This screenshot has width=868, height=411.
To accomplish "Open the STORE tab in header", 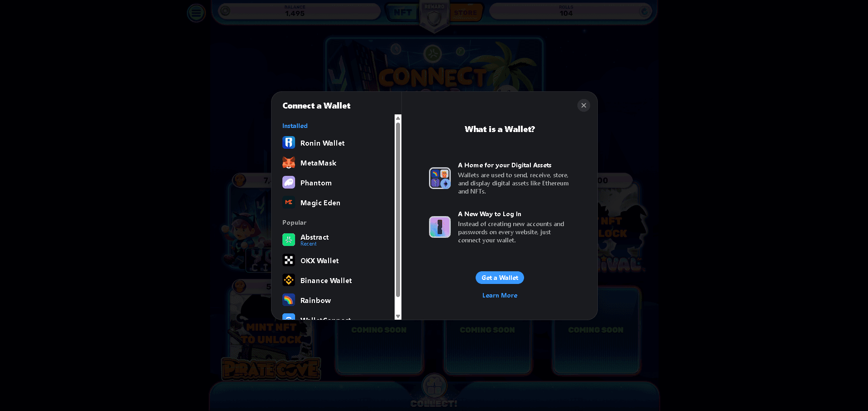I will point(466,13).
